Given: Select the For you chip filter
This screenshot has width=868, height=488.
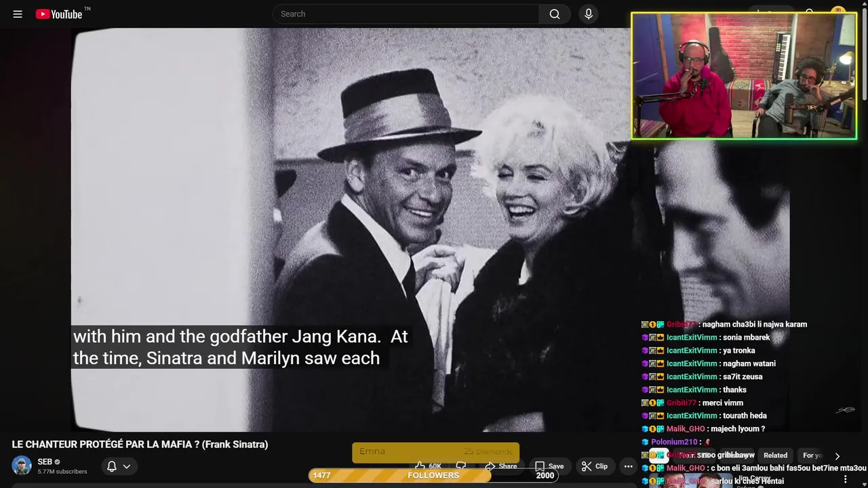Looking at the screenshot, I should point(812,455).
